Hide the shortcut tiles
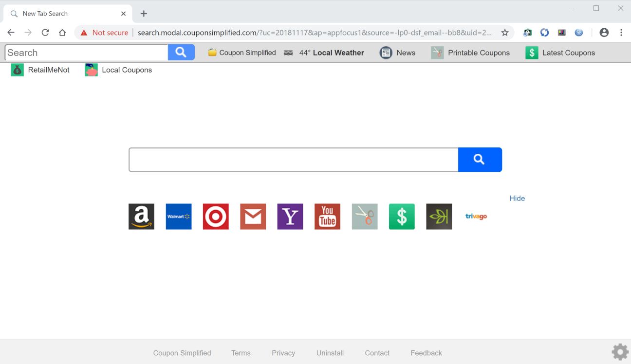The width and height of the screenshot is (631, 364). (517, 198)
